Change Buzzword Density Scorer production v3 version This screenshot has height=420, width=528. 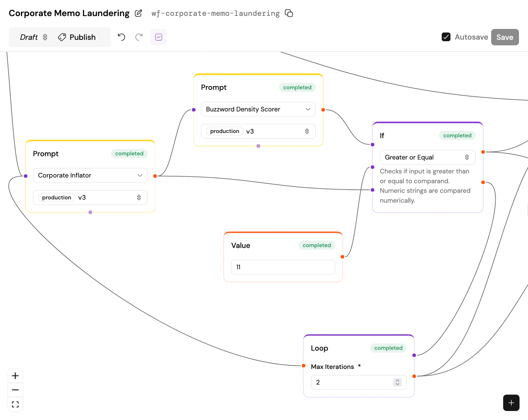pyautogui.click(x=258, y=131)
